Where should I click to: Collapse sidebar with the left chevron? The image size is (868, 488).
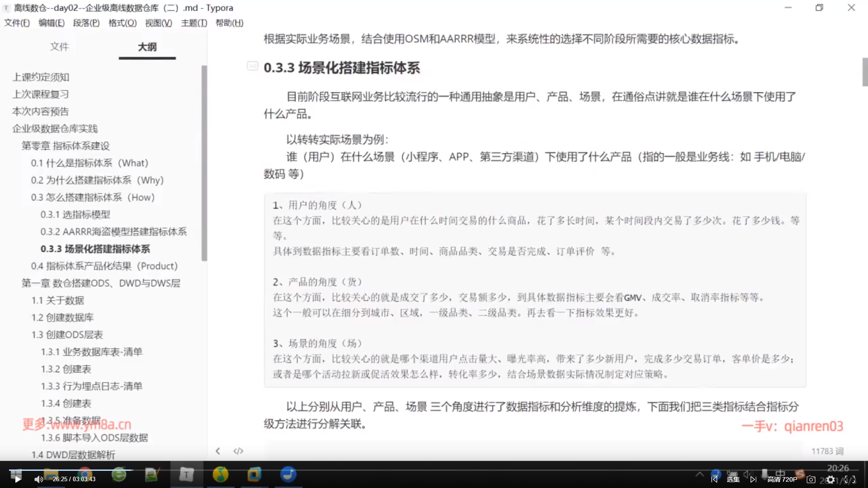point(218,451)
